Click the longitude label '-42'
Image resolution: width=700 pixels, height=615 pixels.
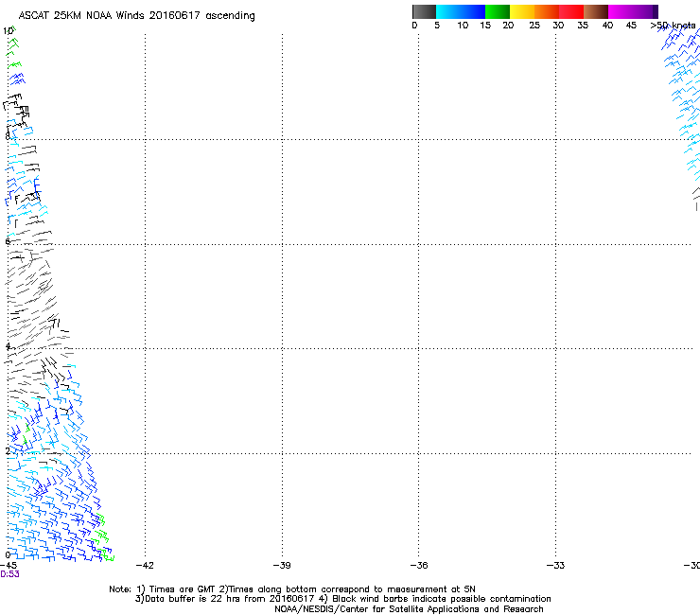coord(145,566)
